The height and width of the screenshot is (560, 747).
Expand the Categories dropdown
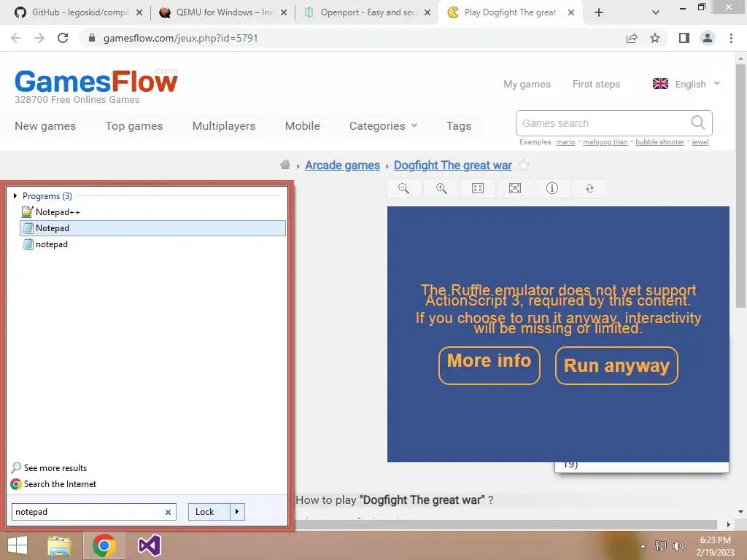[x=383, y=125]
